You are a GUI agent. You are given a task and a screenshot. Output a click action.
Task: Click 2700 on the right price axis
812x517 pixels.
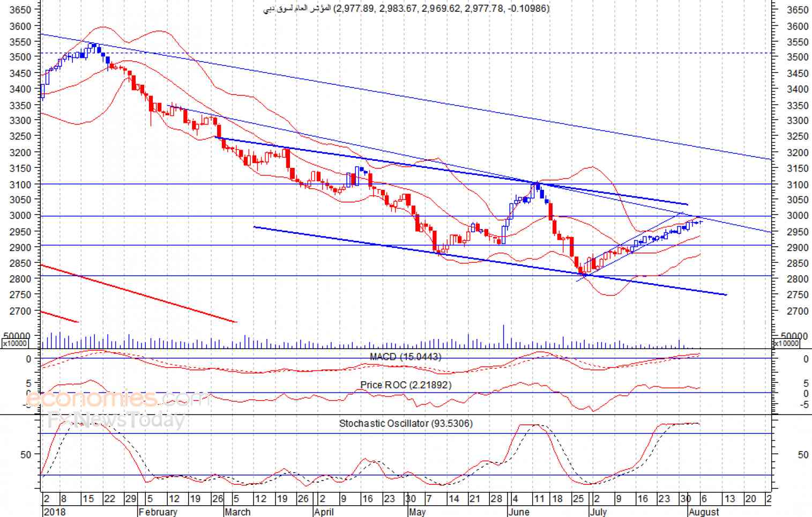tap(798, 311)
